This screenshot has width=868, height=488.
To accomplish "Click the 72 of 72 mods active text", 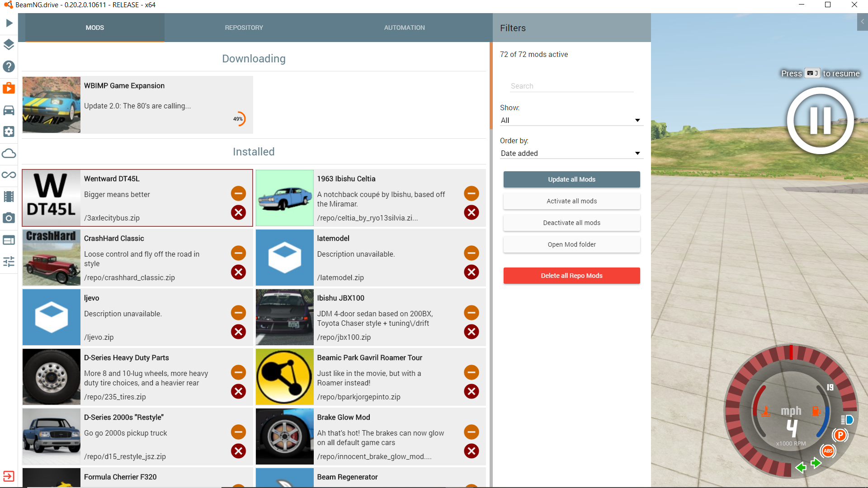I will [x=534, y=54].
